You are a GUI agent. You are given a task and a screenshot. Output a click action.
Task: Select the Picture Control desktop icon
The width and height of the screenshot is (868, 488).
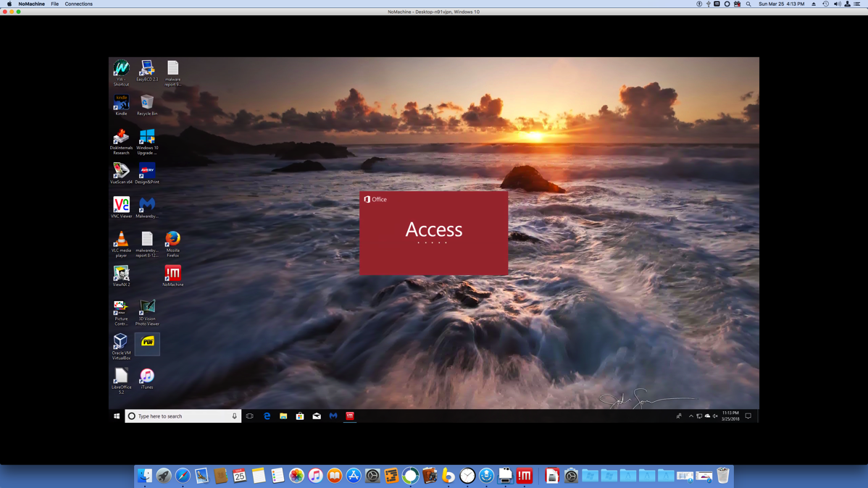tap(121, 313)
